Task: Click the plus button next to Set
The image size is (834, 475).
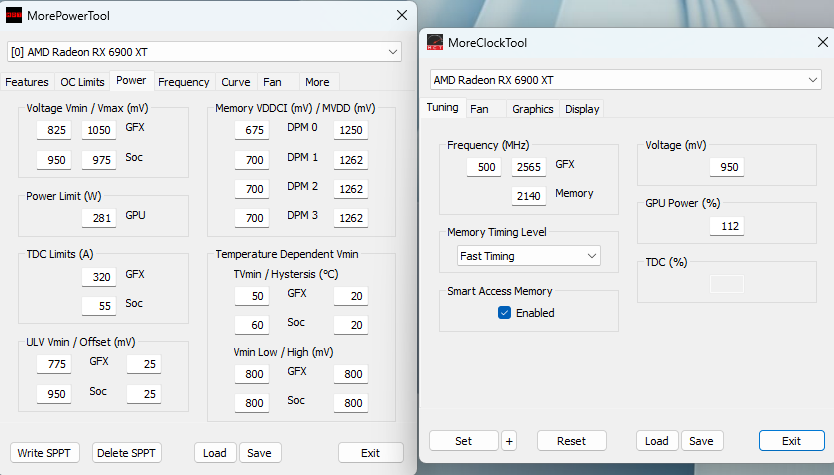Action: click(x=509, y=441)
